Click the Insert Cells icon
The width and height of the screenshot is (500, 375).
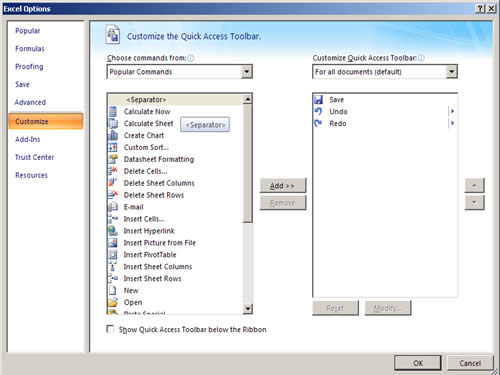113,219
